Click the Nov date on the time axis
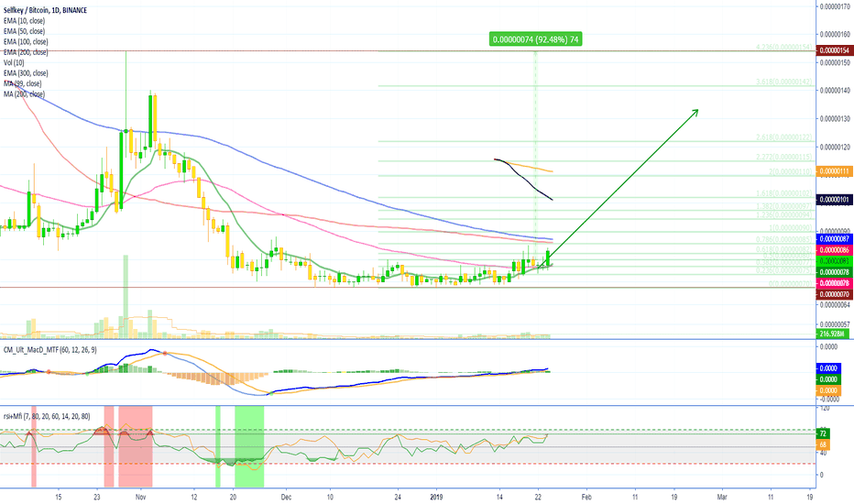The height and width of the screenshot is (504, 854). click(x=140, y=497)
